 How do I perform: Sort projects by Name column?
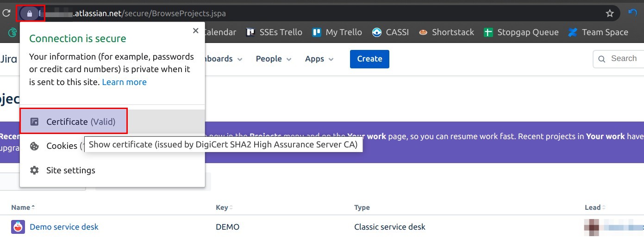[23, 207]
